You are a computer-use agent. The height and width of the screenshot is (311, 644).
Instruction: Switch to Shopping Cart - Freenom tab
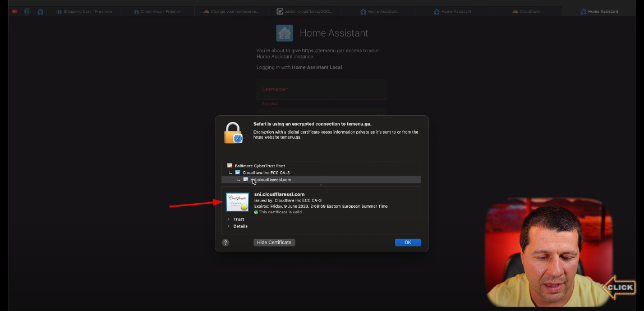click(x=84, y=11)
